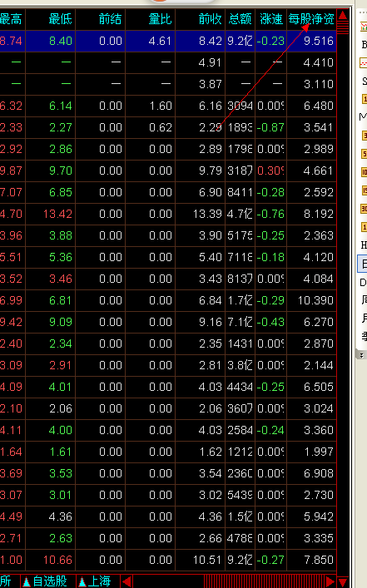Select the net asset value 4.410
The width and height of the screenshot is (367, 588).
click(x=319, y=62)
